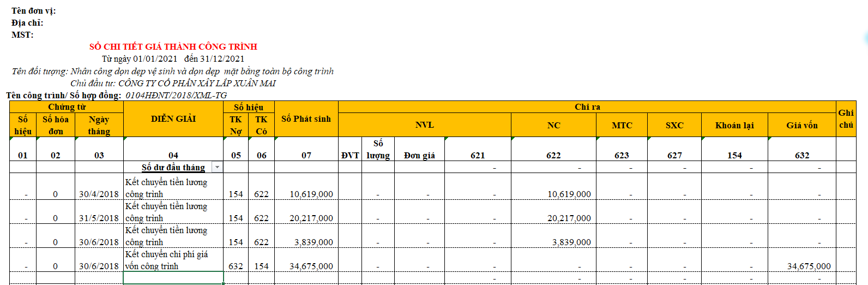Select the red title SỔ CHI TIẾT GIÁ THÀNH CÔNG TRÌNH

coord(173,47)
